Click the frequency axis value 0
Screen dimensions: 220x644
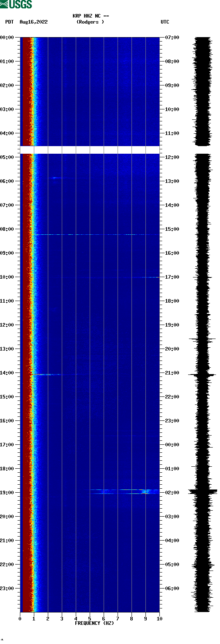pyautogui.click(x=20, y=619)
